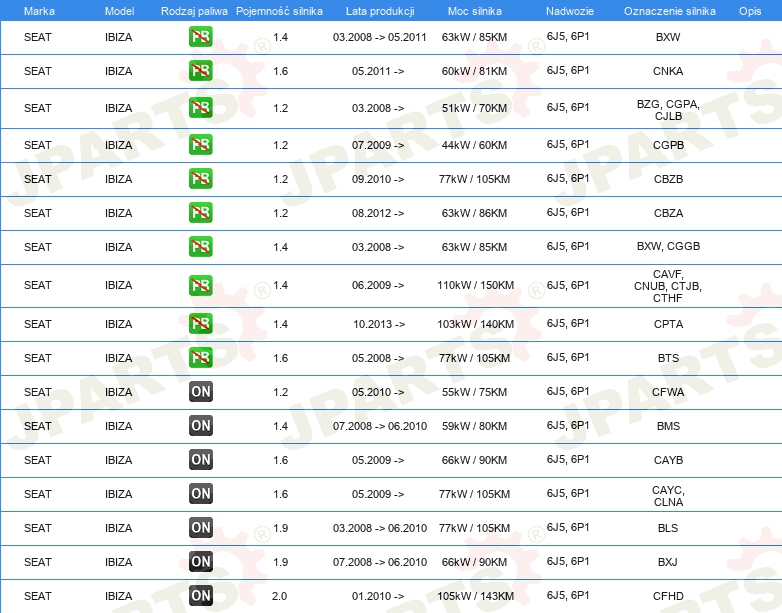The width and height of the screenshot is (782, 613).
Task: Select engine codes BZG, CGPA, CJLB
Action: click(x=668, y=110)
